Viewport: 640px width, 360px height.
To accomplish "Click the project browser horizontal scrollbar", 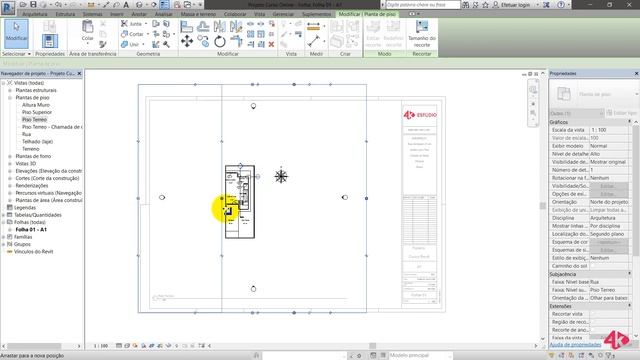I will tap(34, 346).
